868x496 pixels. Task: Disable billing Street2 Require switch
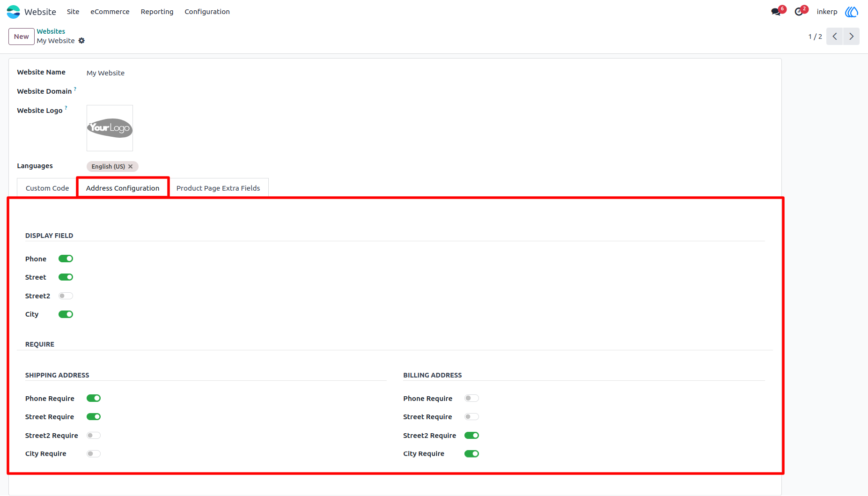tap(471, 436)
